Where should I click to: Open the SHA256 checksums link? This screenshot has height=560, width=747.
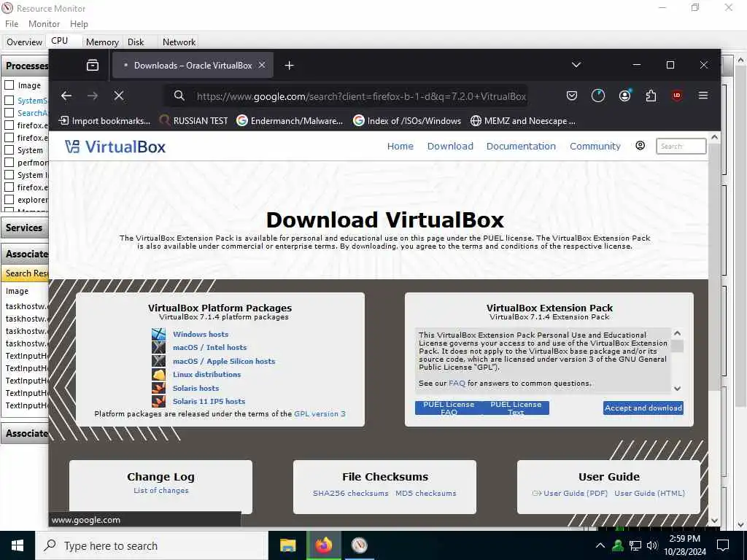tap(351, 494)
